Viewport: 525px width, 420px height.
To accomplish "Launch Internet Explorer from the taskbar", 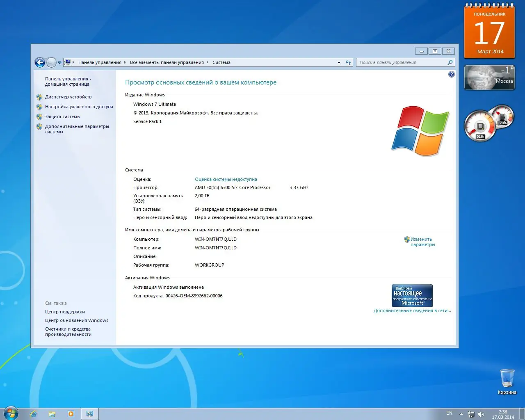I will pos(33,414).
